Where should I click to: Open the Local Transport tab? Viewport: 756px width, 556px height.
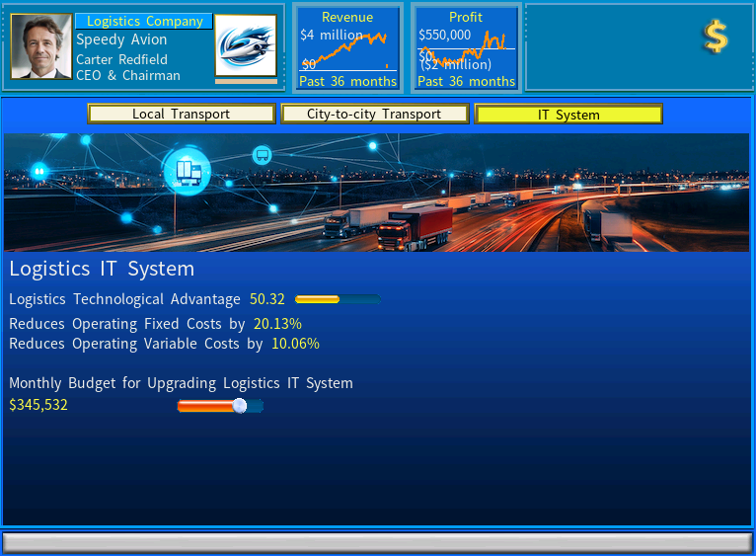point(182,114)
